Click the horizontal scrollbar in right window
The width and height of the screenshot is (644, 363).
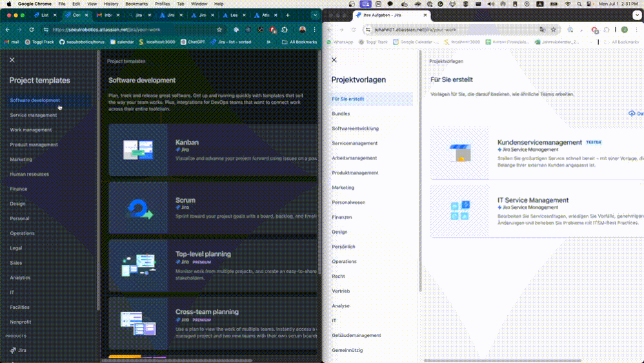click(503, 360)
